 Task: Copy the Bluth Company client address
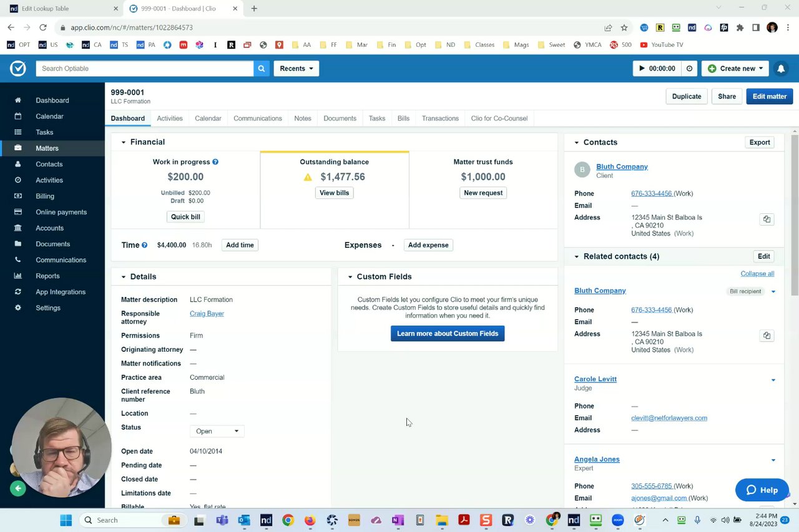767,219
